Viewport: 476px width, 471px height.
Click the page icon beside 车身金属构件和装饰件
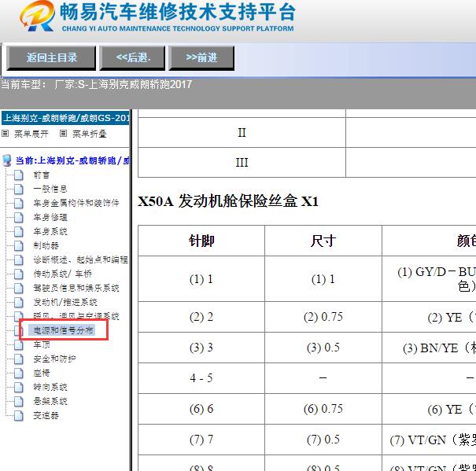(x=19, y=203)
